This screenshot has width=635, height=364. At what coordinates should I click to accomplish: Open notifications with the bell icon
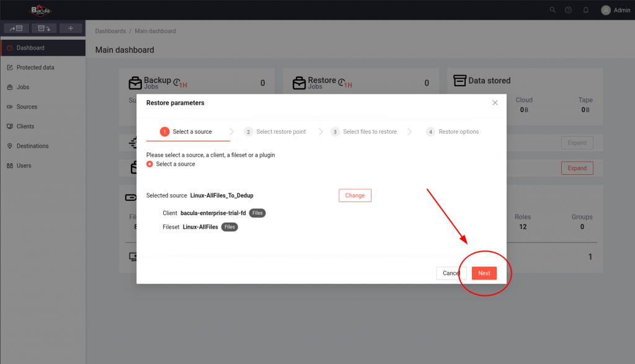pyautogui.click(x=585, y=10)
